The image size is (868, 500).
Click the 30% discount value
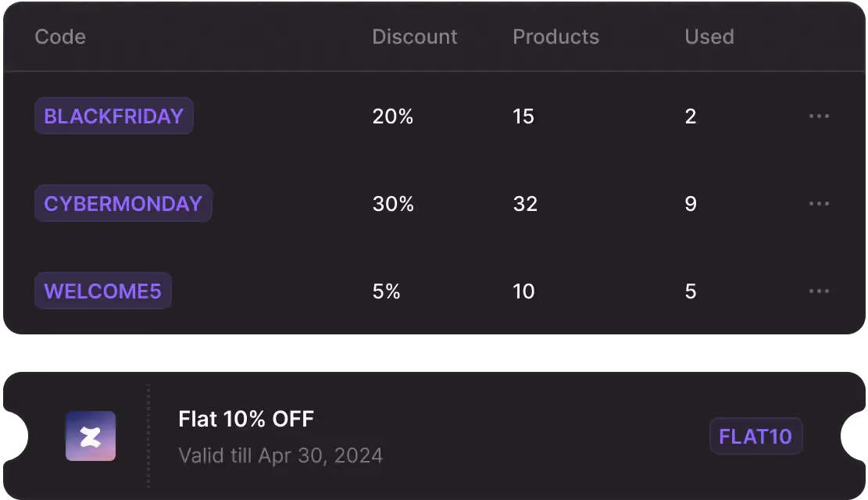[393, 204]
